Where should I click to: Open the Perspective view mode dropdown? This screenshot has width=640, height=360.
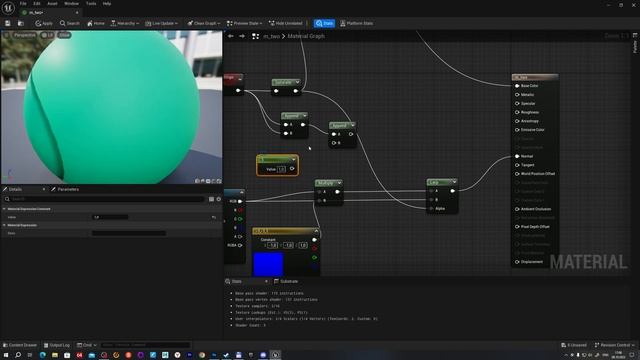click(24, 35)
